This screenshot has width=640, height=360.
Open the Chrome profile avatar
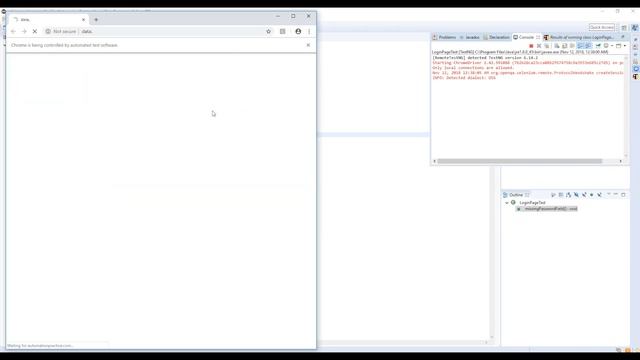tap(298, 31)
